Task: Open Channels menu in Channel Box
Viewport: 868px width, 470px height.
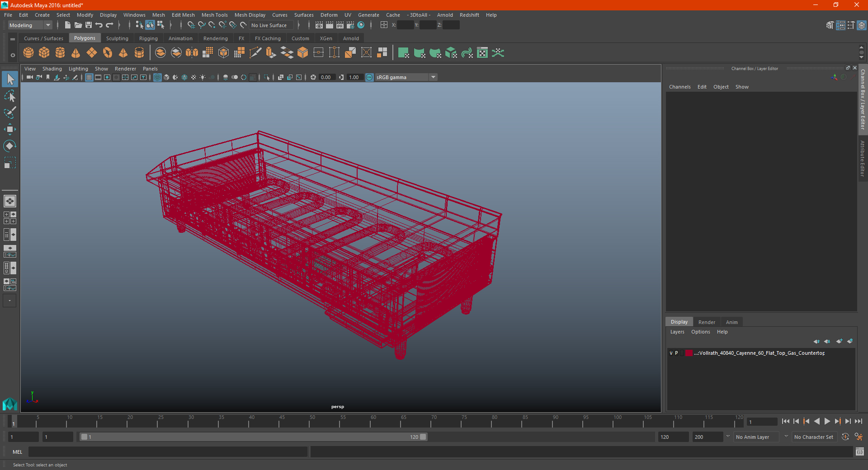Action: [679, 87]
